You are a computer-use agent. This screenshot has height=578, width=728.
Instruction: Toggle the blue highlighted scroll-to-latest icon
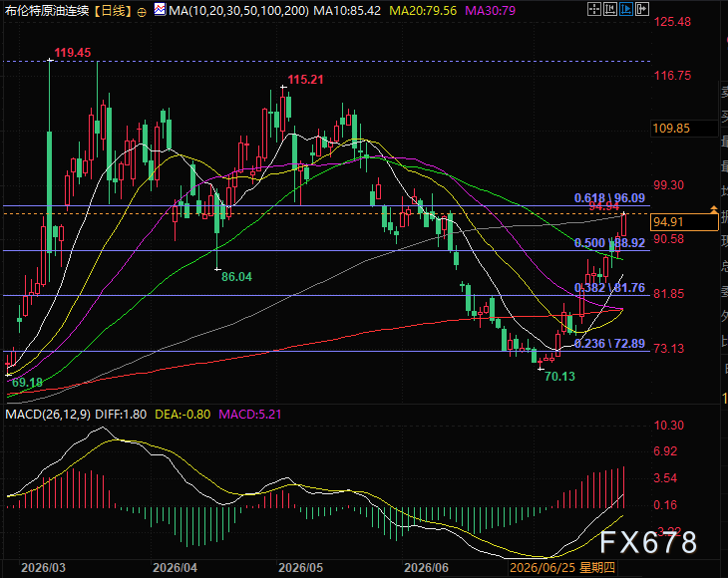(x=626, y=9)
